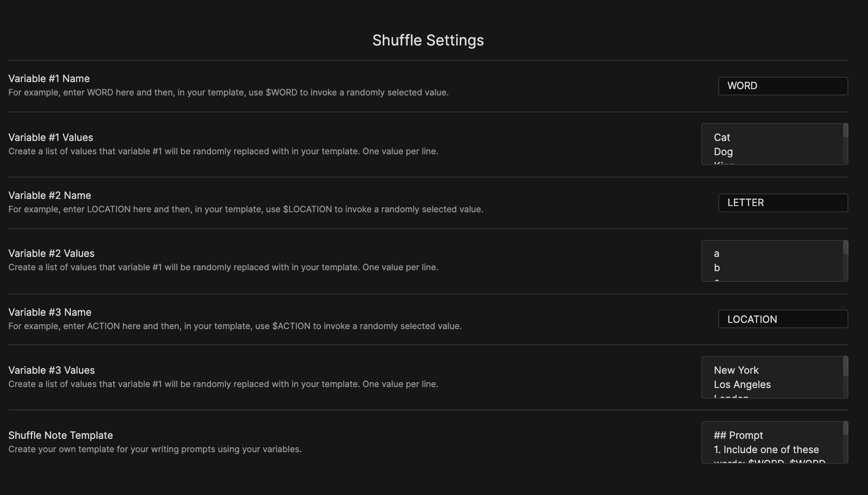Select the word Cat in variable values
Screen dimensions: 868x495
point(722,137)
